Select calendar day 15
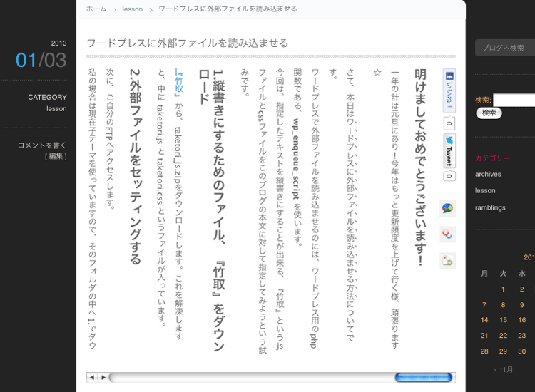The image size is (535, 392). (504, 320)
